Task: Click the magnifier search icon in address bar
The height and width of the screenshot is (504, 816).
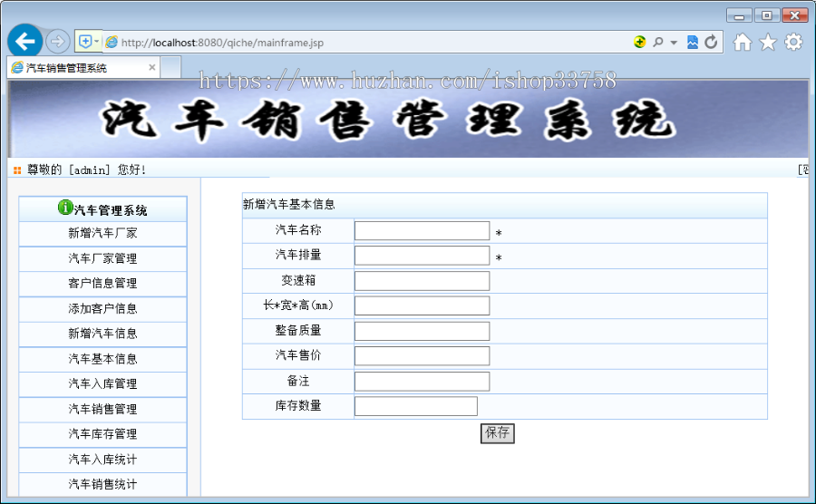Action: click(x=658, y=42)
